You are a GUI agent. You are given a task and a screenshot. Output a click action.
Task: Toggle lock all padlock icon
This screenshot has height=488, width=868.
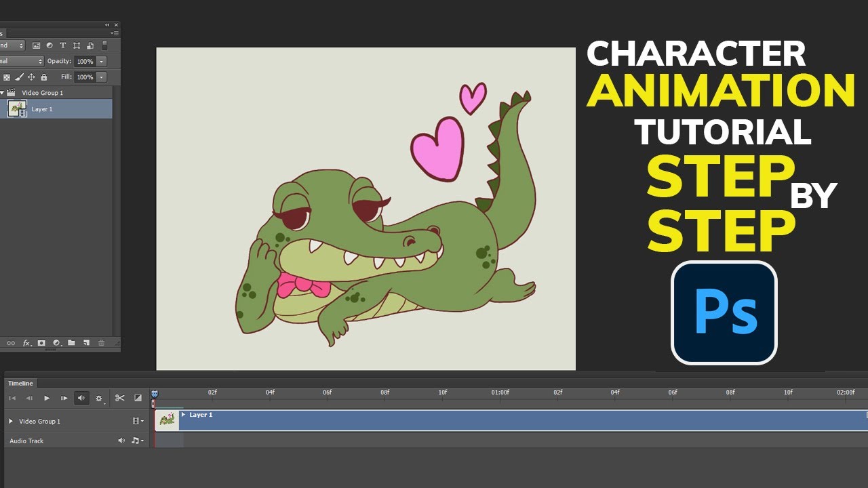click(x=44, y=77)
